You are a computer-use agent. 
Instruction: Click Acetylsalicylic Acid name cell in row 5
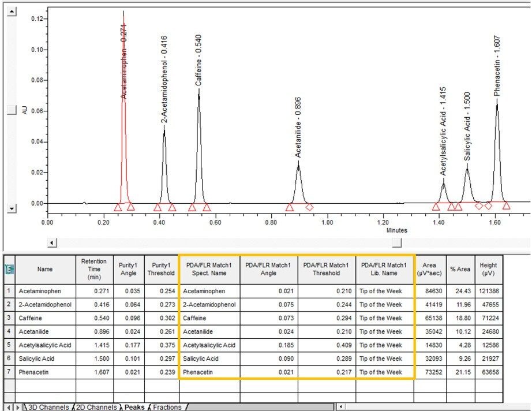45,345
